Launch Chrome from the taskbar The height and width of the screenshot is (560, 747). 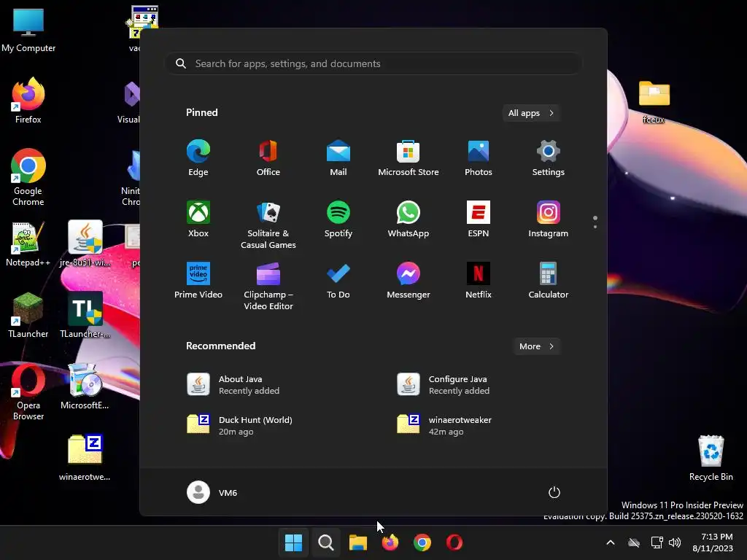[x=422, y=542]
